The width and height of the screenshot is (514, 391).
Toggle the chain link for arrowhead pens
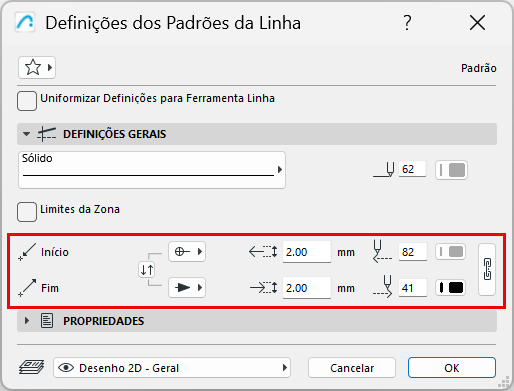point(487,269)
